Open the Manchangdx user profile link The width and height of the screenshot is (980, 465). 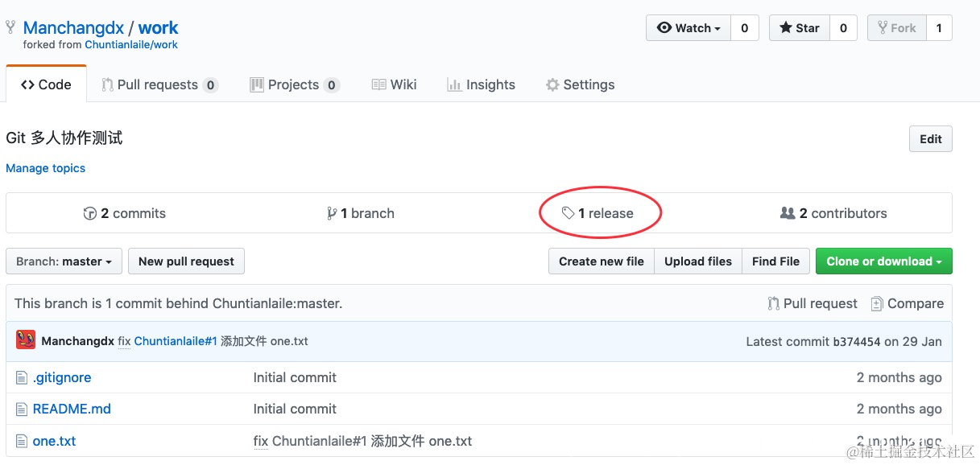point(73,27)
